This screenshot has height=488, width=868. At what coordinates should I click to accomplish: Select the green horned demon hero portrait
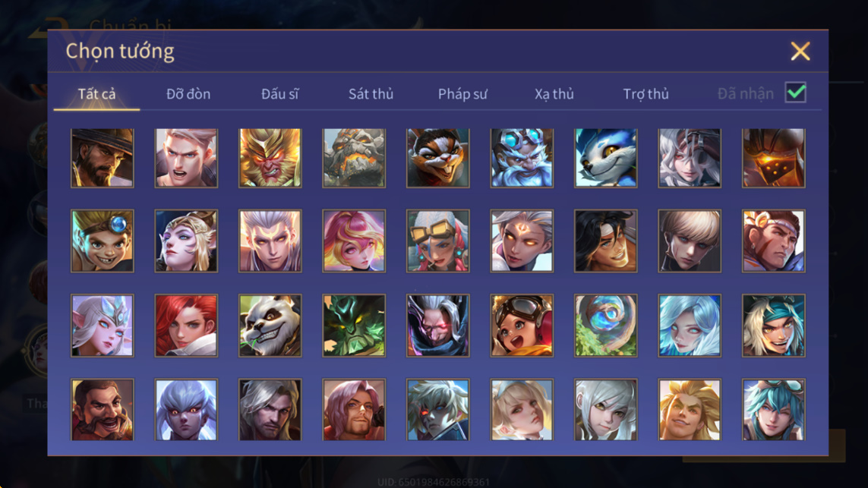355,326
